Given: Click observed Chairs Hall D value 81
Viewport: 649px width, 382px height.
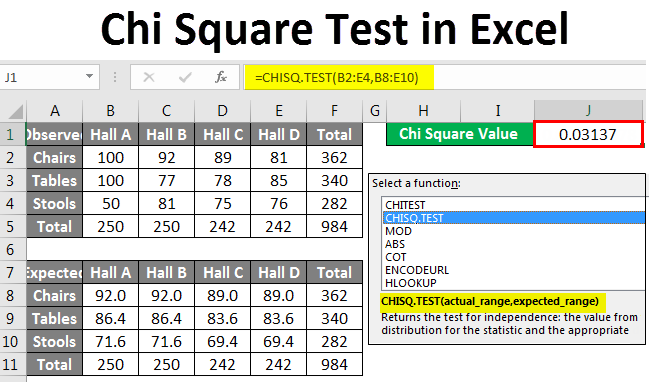Looking at the screenshot, I should pos(279,157).
